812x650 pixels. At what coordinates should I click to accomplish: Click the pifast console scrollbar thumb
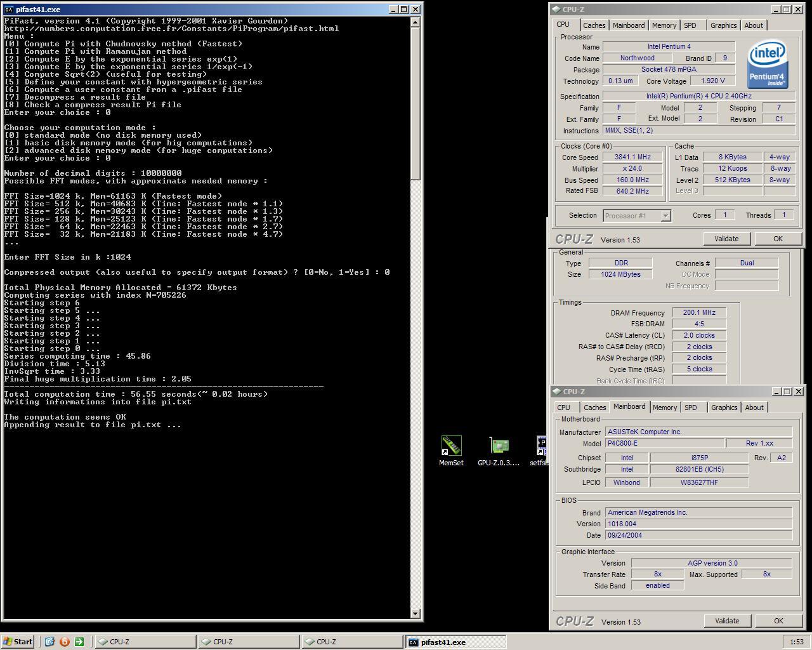click(x=416, y=103)
